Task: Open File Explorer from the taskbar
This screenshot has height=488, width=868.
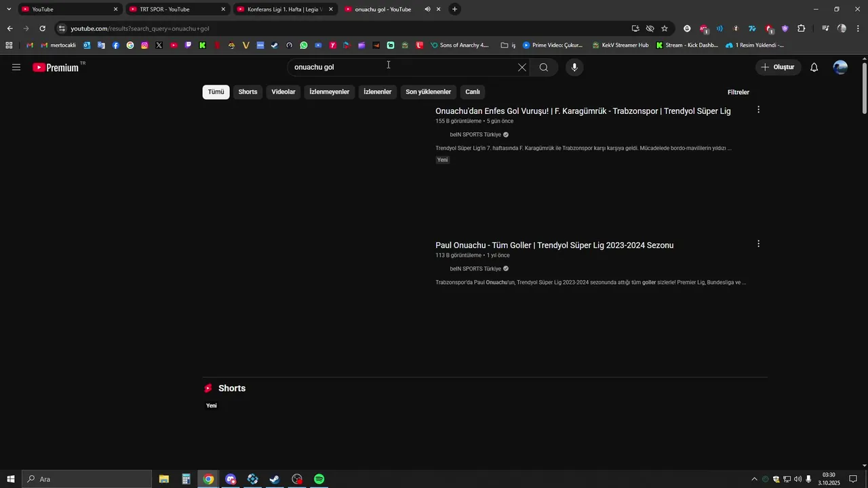Action: tap(164, 479)
